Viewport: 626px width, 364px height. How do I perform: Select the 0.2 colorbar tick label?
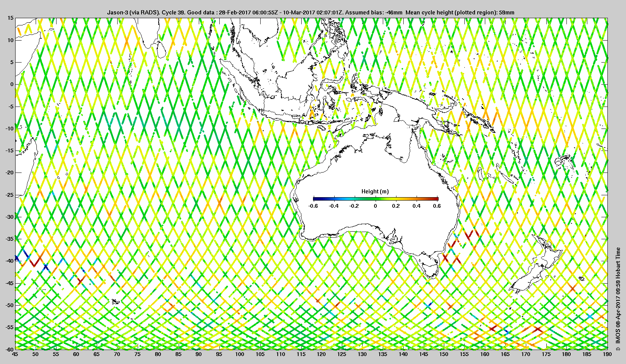coord(396,206)
